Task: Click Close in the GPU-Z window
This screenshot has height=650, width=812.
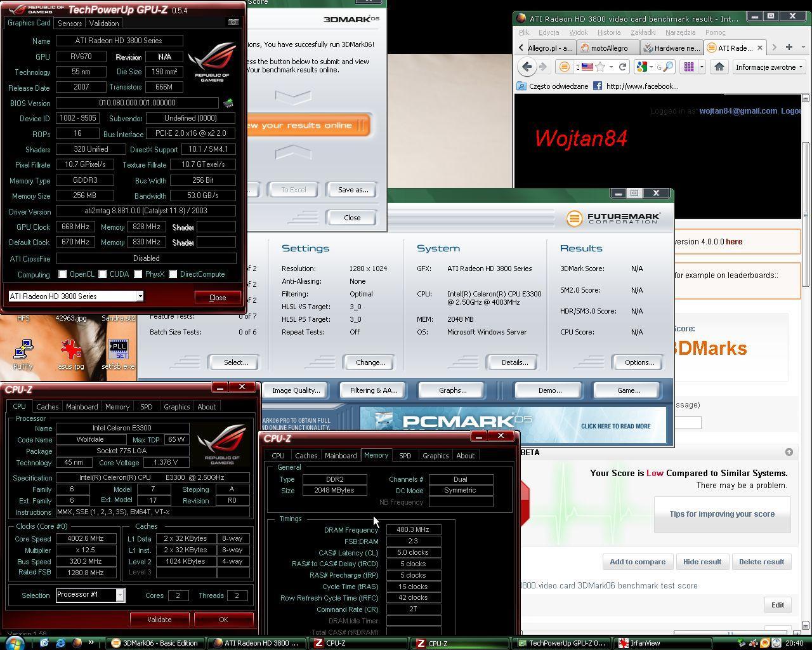Action: coord(218,298)
